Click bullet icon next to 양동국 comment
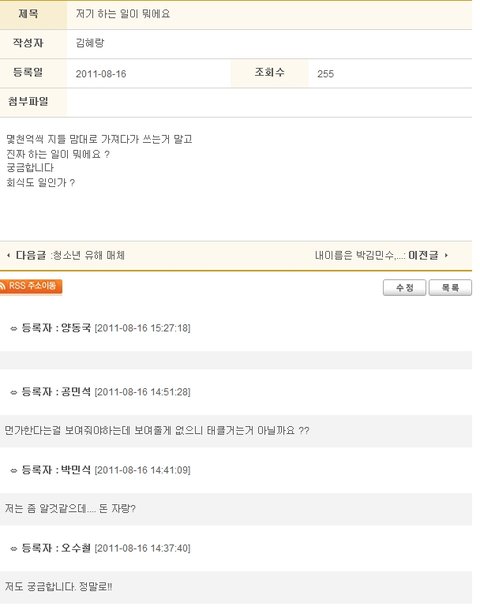Screen dimensions: 480x610 tap(14, 329)
